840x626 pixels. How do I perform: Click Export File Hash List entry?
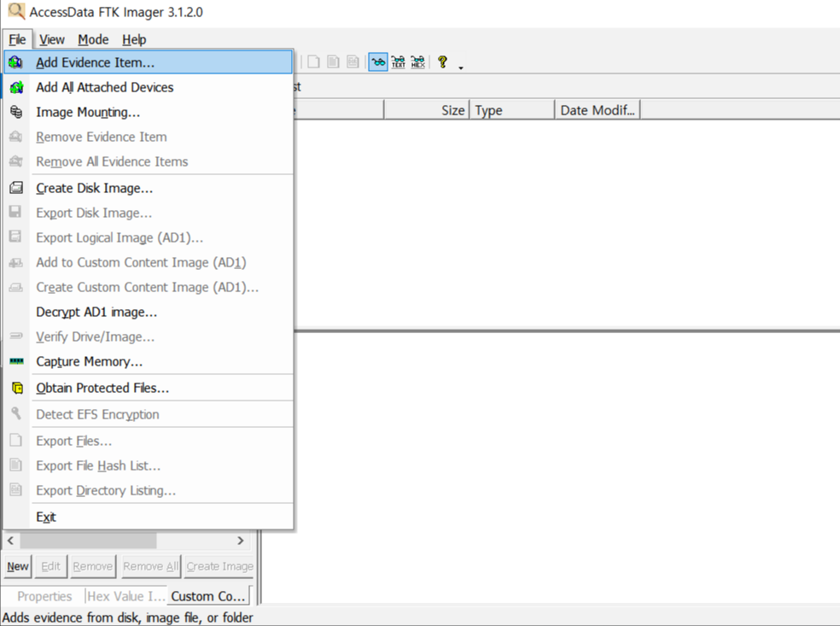(x=149, y=465)
